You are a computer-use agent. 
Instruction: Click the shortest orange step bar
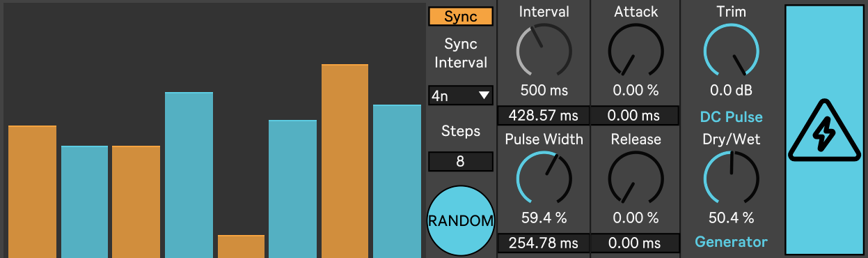241,246
